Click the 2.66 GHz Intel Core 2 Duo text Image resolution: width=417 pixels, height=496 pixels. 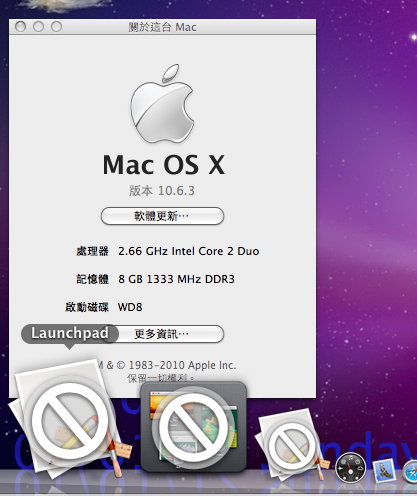pos(189,251)
